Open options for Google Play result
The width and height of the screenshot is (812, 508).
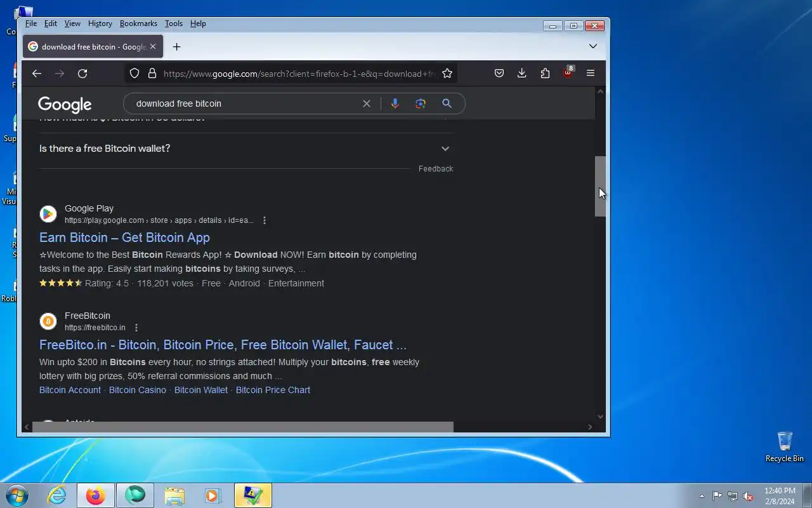click(265, 220)
